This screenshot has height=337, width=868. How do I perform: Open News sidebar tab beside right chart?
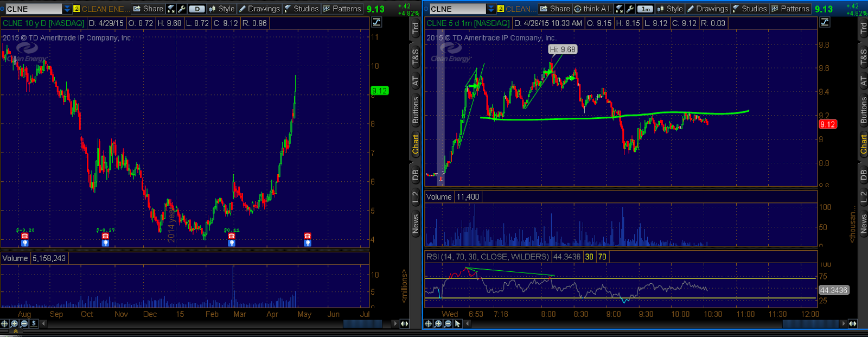(864, 223)
